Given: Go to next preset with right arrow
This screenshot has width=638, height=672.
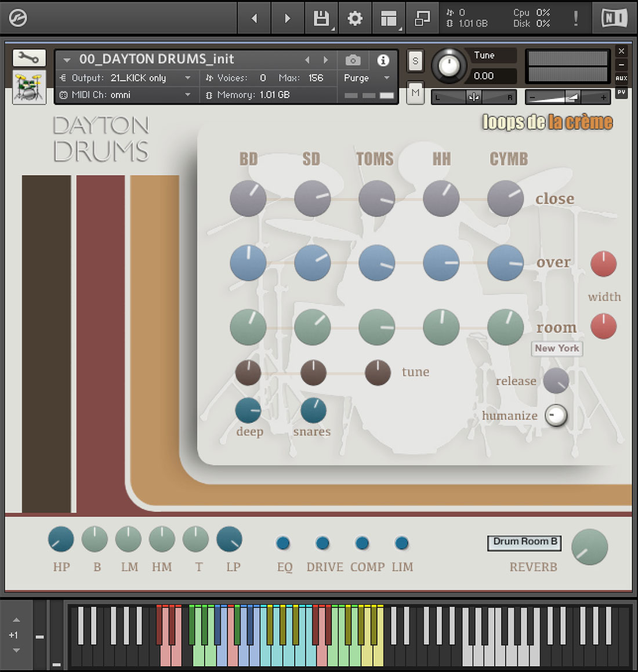Looking at the screenshot, I should pos(288,18).
